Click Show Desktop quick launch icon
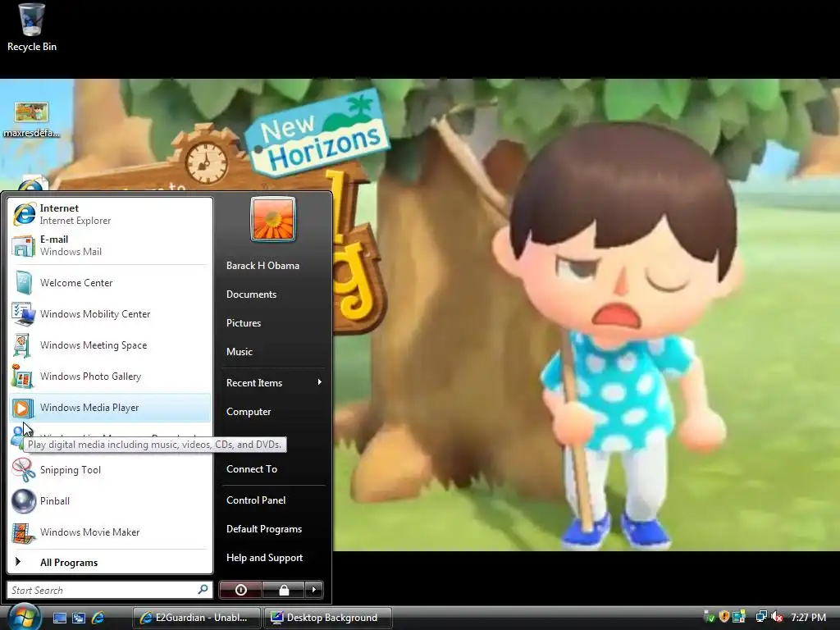 coord(59,618)
